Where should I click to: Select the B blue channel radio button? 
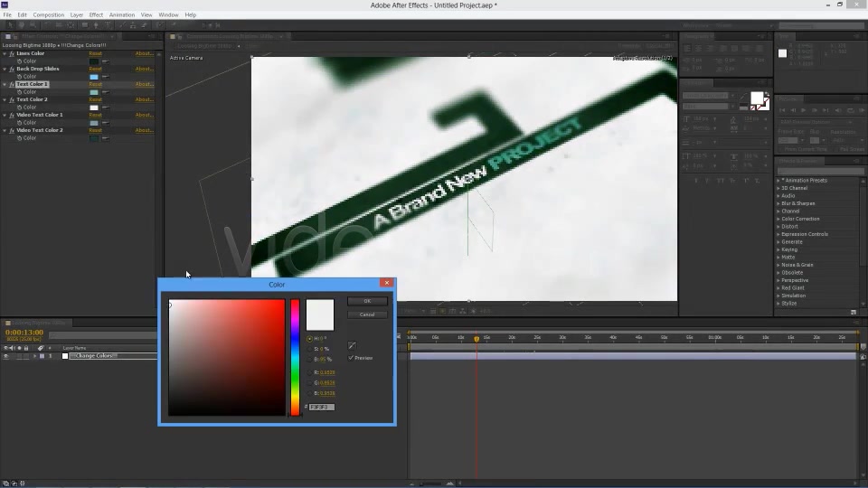[x=309, y=393]
